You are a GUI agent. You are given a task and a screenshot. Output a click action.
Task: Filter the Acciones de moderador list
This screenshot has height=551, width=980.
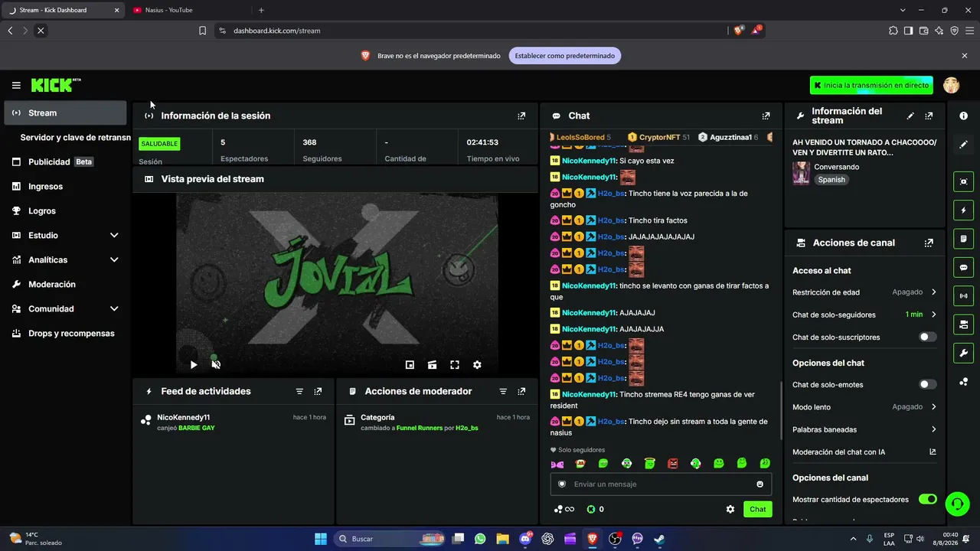[503, 391]
